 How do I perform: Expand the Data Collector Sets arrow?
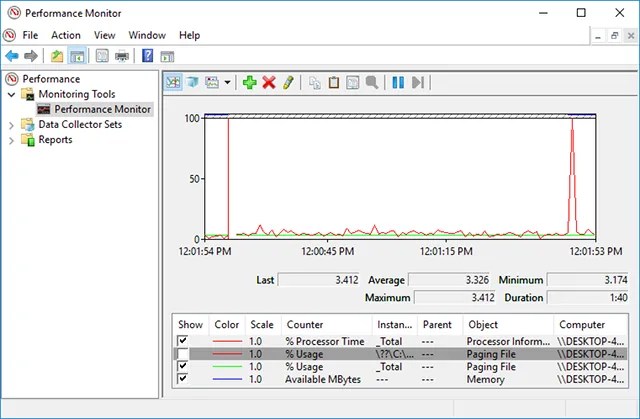(11, 125)
